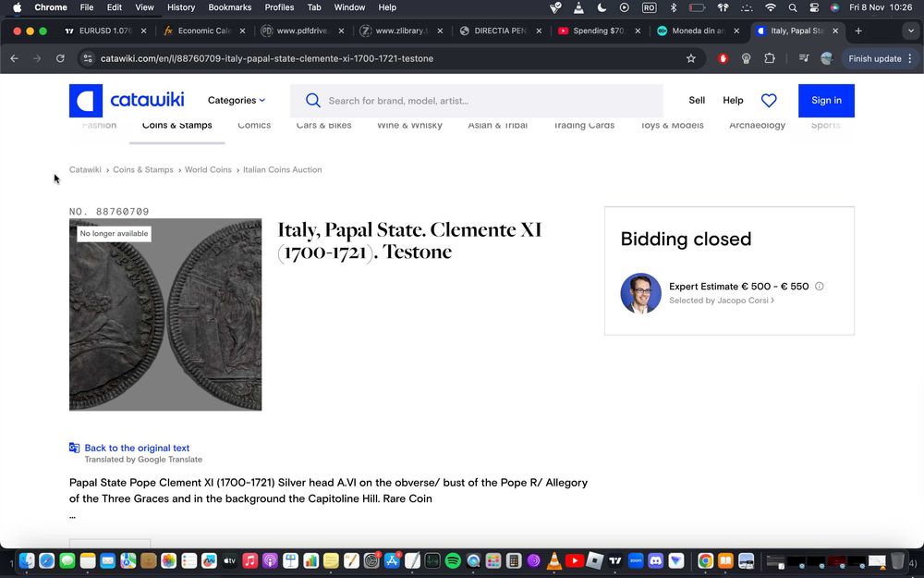Click Jacopo Corsi's expert portrait
924x578 pixels.
(x=640, y=293)
